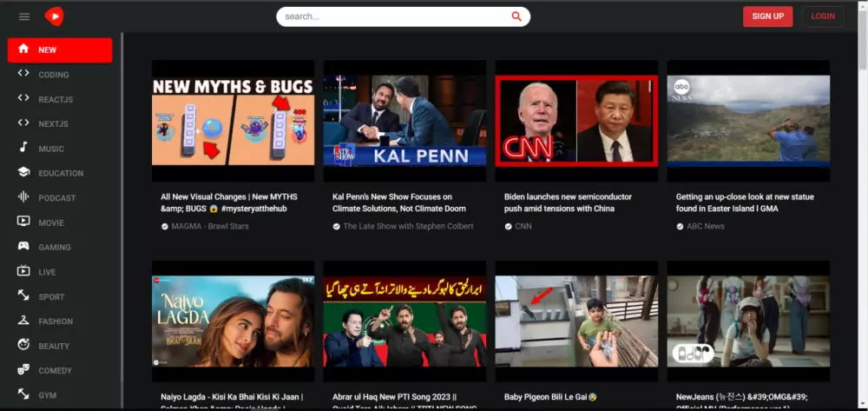
Task: Open the ABC News channel link
Action: pyautogui.click(x=705, y=226)
